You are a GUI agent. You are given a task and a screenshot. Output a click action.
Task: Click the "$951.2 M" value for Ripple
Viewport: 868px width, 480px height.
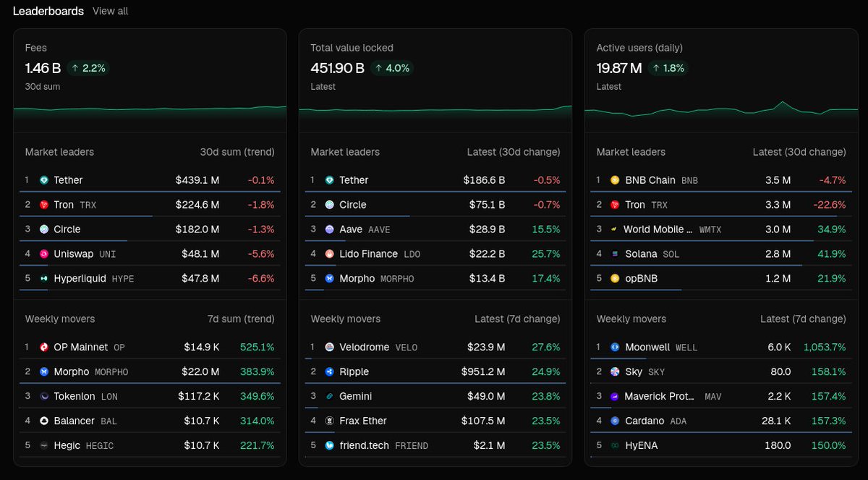pos(484,372)
